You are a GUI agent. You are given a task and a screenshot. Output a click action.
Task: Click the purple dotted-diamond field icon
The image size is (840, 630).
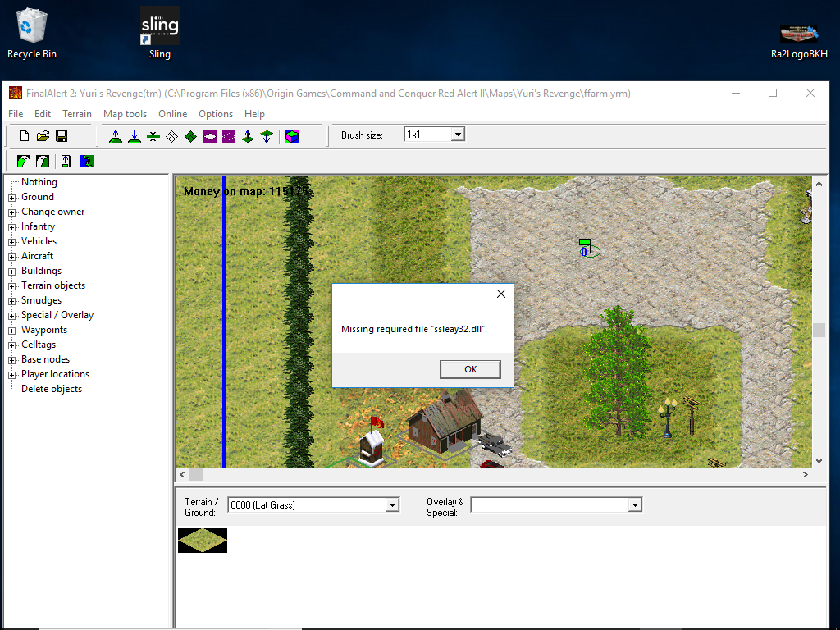point(229,137)
